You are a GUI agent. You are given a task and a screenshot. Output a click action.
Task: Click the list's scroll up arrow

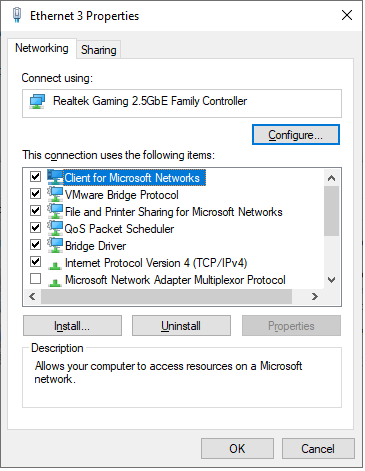331,178
